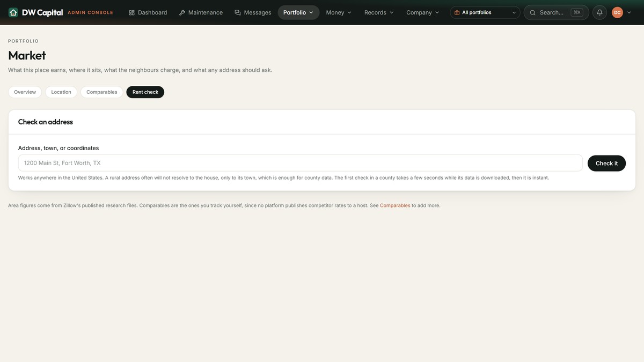
Task: Click the ADMIN CONSOLE label
Action: coord(90,12)
